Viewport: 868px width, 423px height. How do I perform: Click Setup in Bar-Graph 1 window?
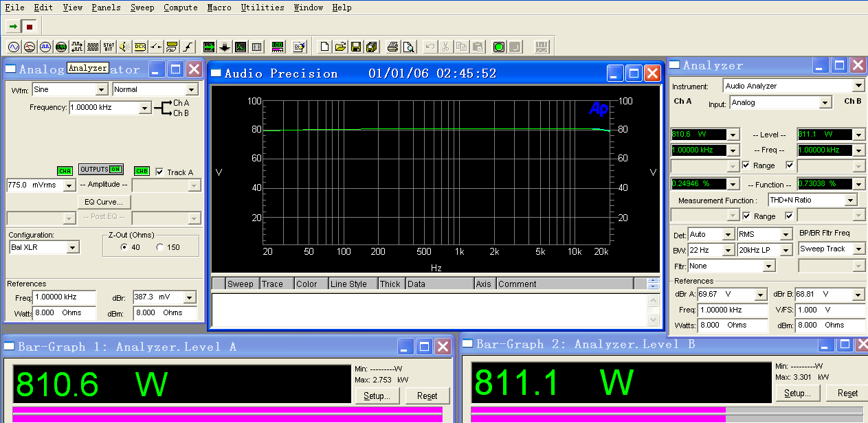click(x=377, y=396)
